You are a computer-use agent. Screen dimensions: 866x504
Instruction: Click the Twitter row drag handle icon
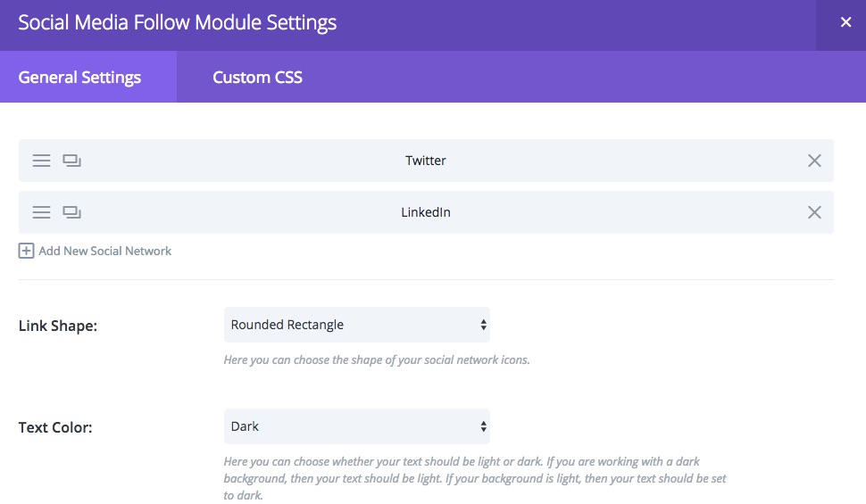[x=41, y=161]
